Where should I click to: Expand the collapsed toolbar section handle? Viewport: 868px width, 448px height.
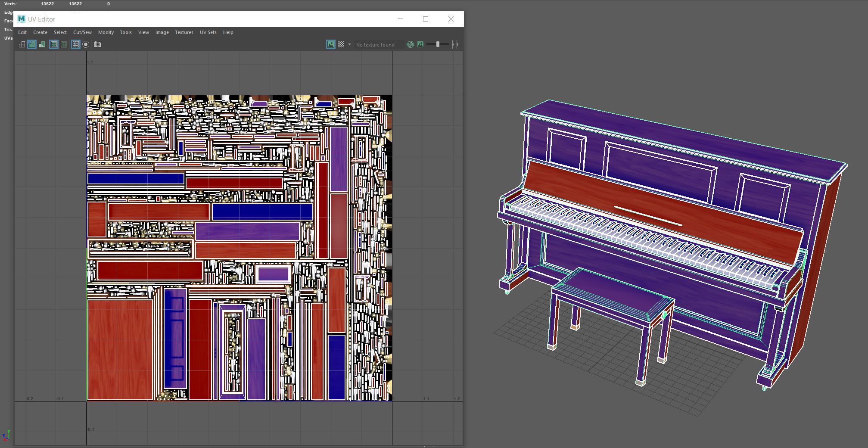455,44
